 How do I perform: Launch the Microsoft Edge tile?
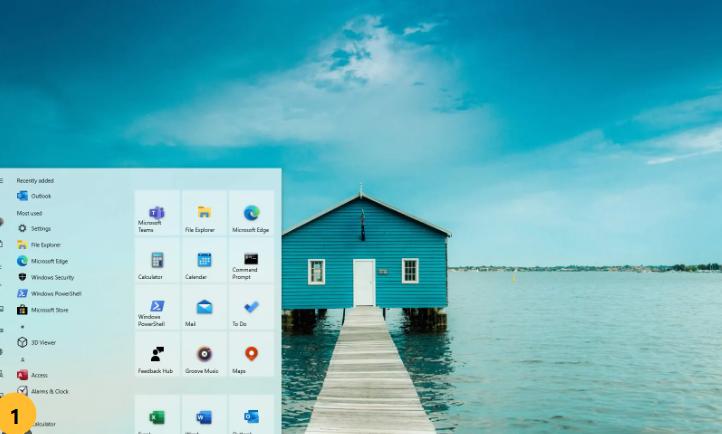[251, 213]
